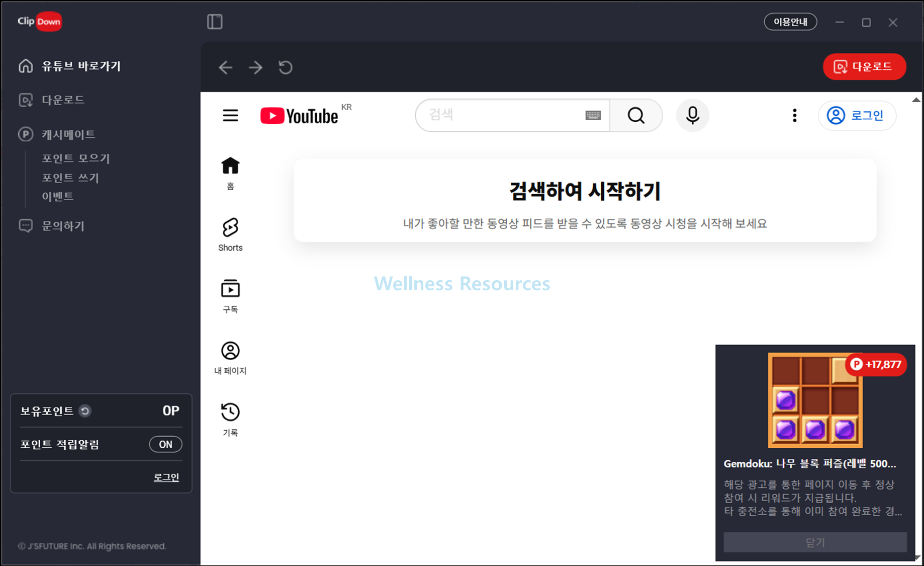
Task: Start voice search with microphone
Action: coord(693,115)
